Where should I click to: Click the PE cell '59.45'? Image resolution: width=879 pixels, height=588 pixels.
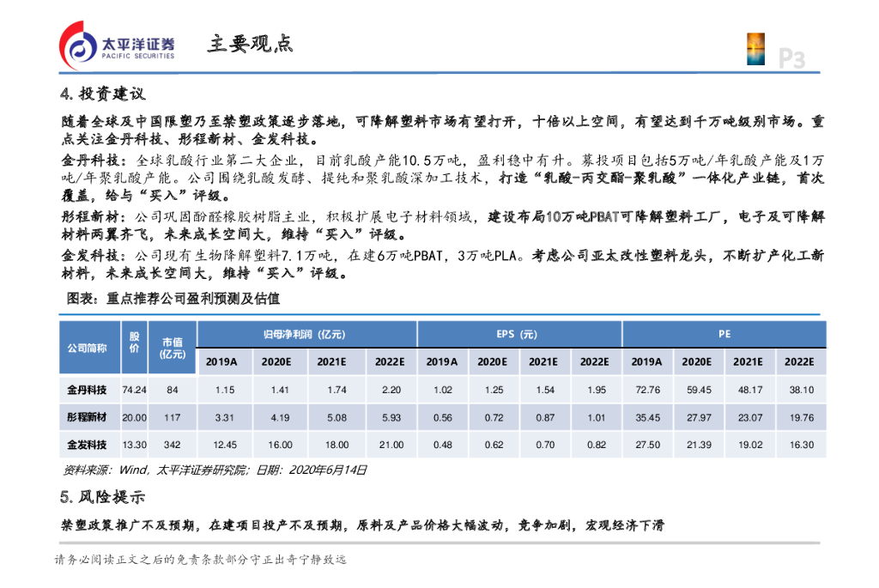coord(699,390)
